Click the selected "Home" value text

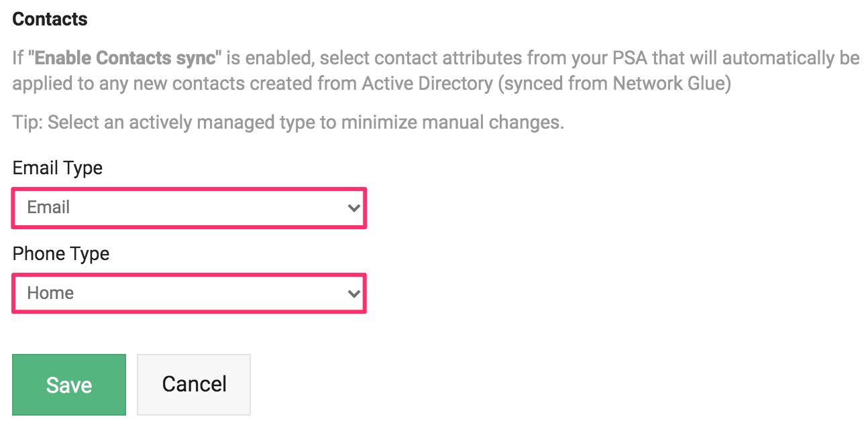(x=50, y=294)
